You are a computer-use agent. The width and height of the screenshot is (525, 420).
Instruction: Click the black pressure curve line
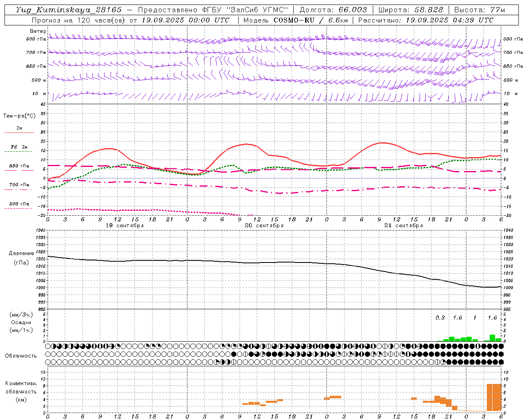[x=275, y=262]
